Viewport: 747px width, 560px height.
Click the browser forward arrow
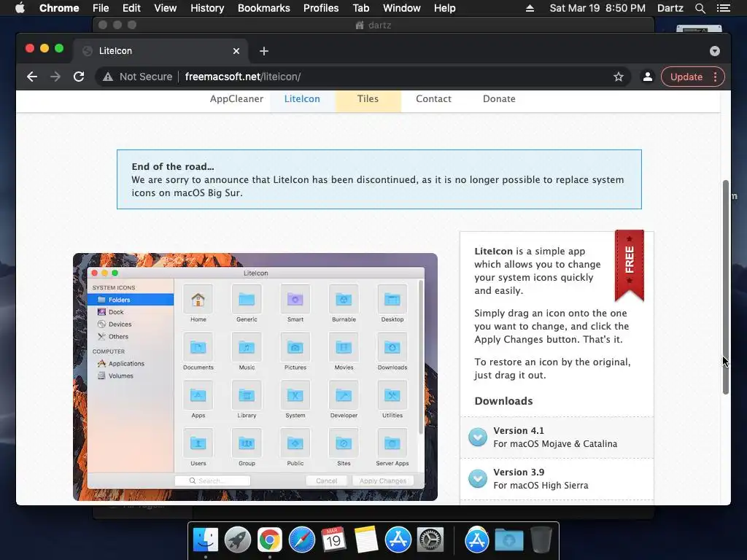click(x=55, y=77)
